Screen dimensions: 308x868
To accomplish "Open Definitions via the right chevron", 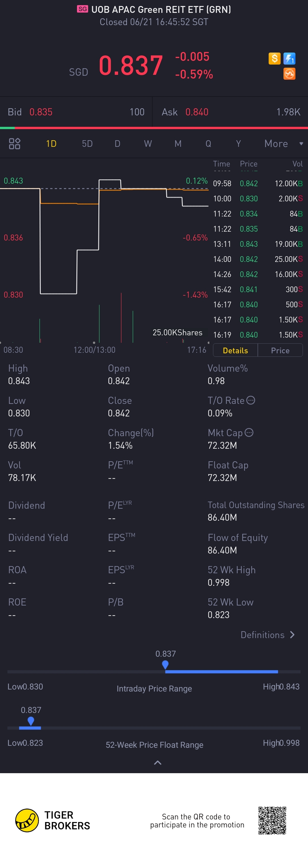I will coord(292,635).
